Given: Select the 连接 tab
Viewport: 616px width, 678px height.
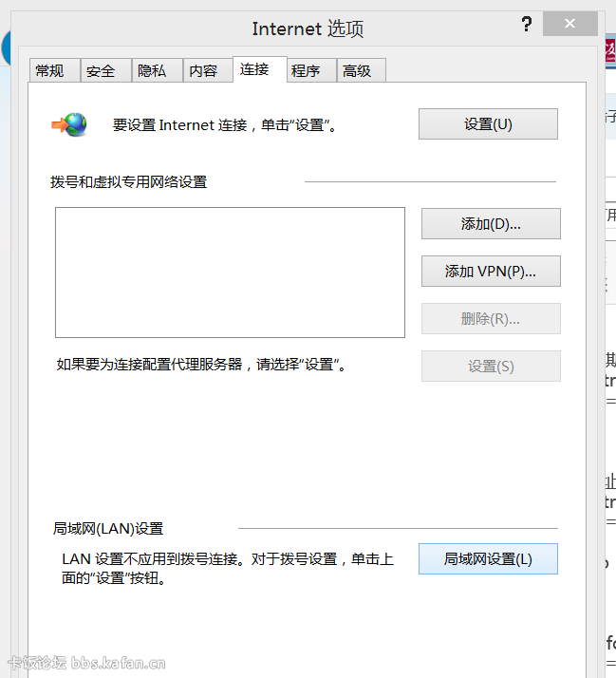Looking at the screenshot, I should 260,69.
